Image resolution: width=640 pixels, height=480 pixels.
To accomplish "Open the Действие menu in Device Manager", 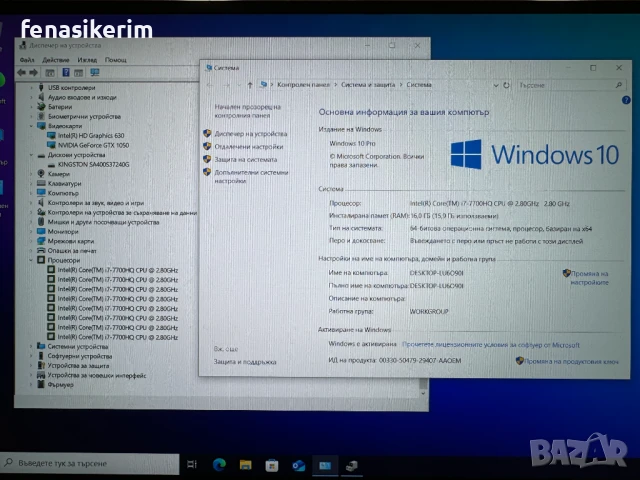I will click(56, 60).
